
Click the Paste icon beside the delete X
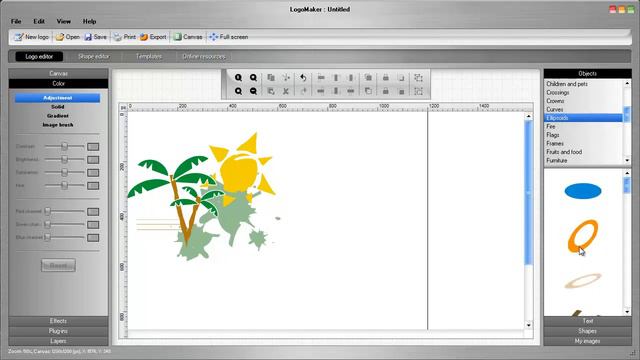pyautogui.click(x=271, y=91)
